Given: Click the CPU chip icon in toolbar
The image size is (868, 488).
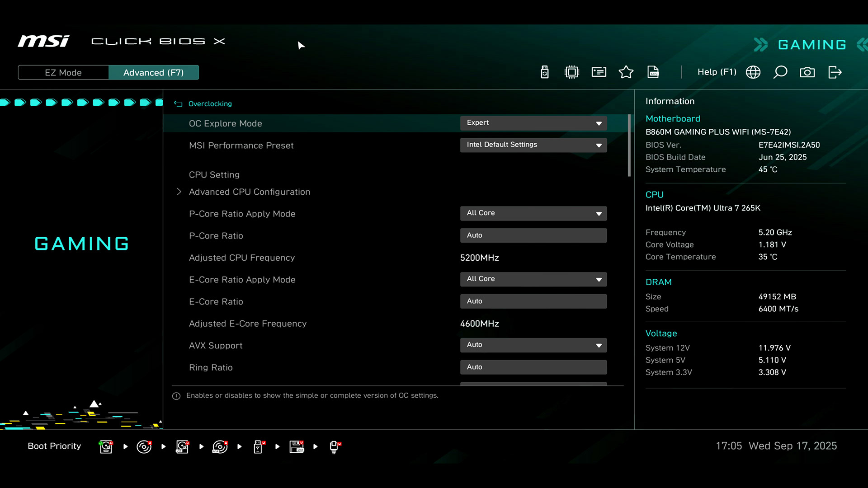Looking at the screenshot, I should click(x=572, y=72).
